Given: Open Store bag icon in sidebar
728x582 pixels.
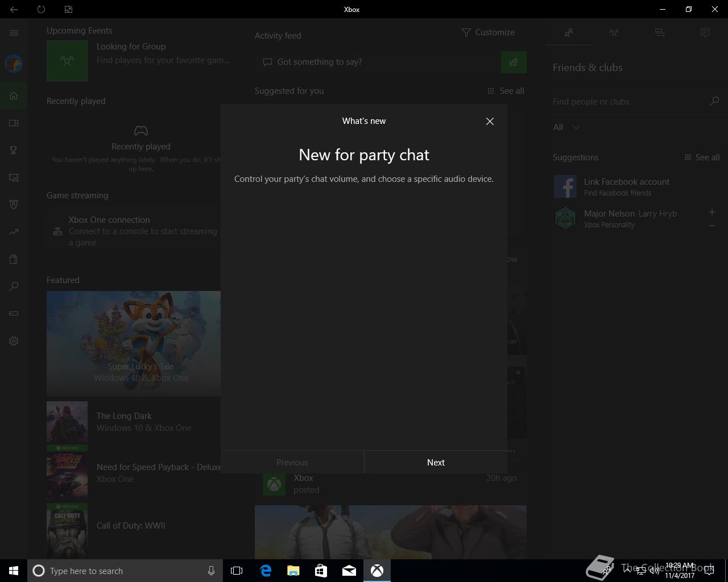Looking at the screenshot, I should tap(14, 259).
